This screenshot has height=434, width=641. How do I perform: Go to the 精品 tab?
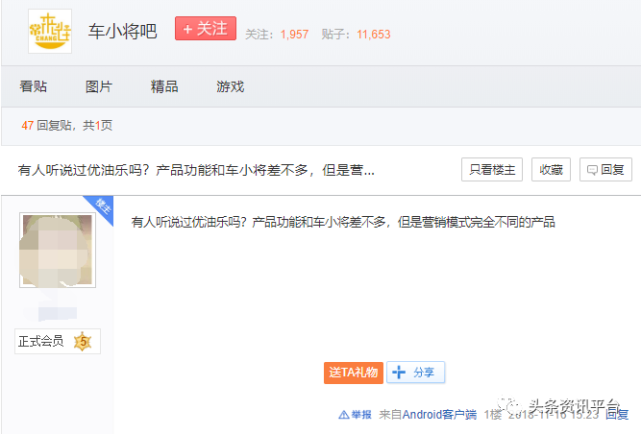(x=164, y=86)
